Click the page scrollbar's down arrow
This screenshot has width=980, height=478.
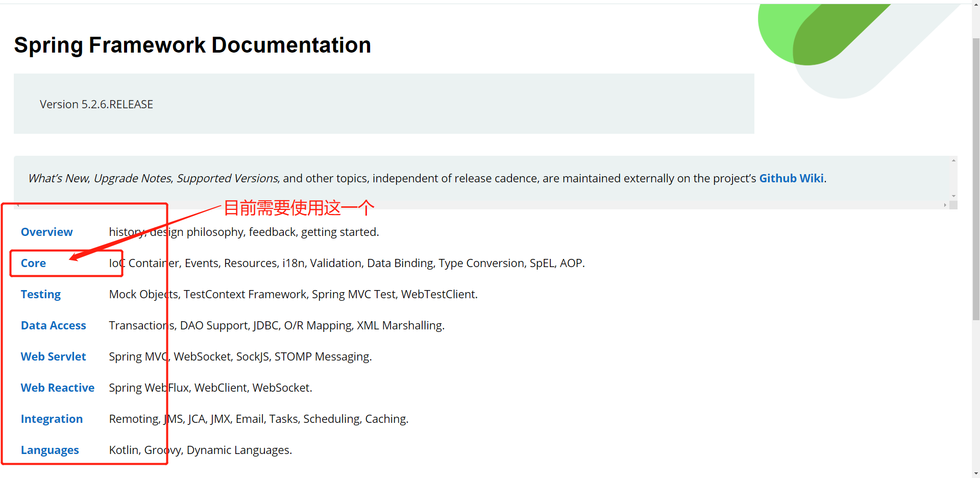[976, 473]
